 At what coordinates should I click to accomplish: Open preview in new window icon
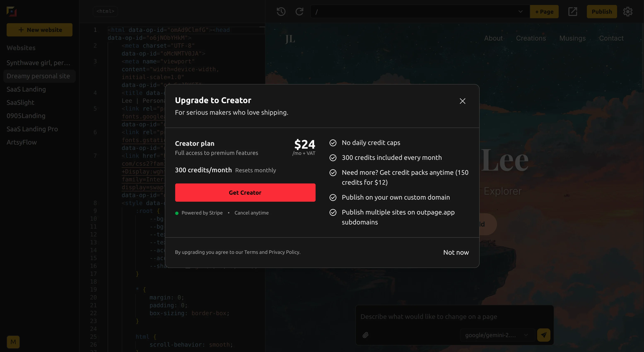click(x=573, y=12)
